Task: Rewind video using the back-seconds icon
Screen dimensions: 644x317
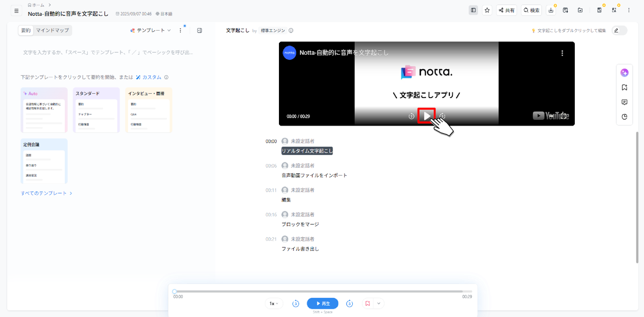Action: coord(411,116)
